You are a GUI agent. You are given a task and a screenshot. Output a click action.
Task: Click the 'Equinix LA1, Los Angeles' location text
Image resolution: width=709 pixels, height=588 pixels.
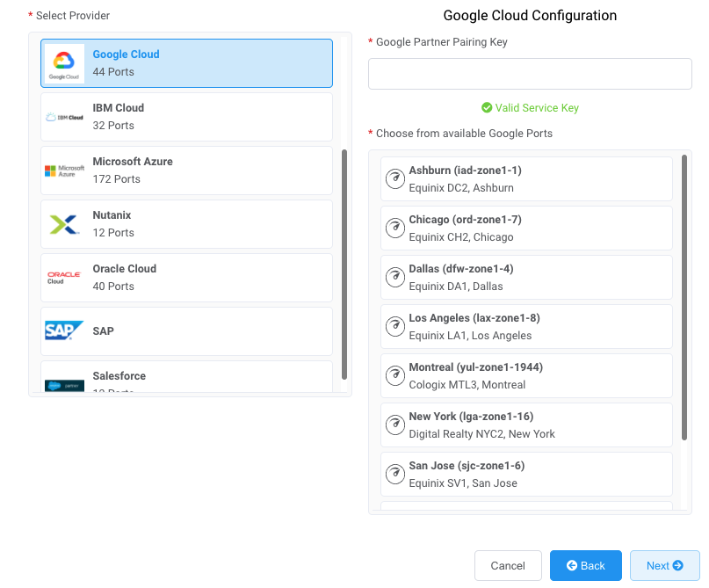(470, 336)
